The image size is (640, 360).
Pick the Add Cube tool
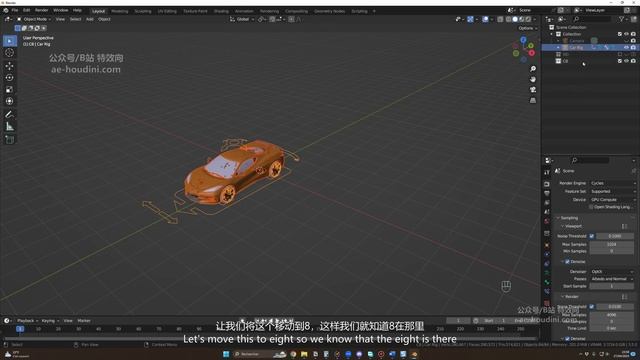click(x=10, y=140)
